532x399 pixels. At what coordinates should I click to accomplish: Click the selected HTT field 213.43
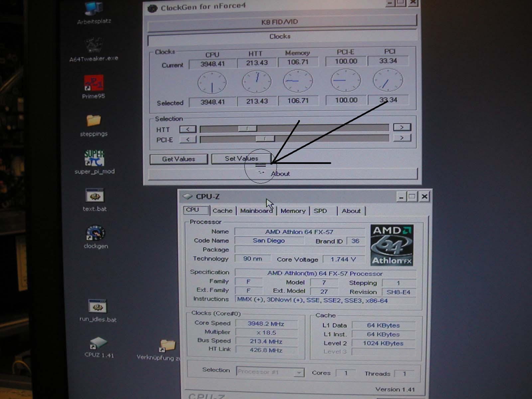click(x=257, y=101)
